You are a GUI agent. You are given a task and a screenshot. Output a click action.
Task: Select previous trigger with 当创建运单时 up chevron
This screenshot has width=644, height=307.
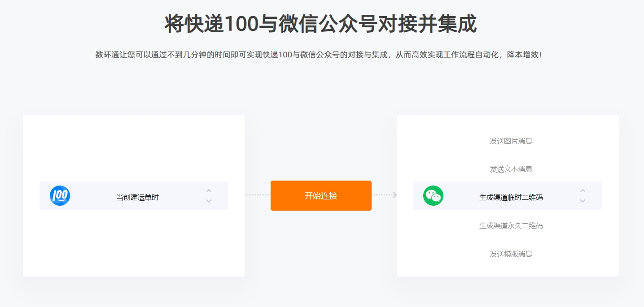(209, 191)
